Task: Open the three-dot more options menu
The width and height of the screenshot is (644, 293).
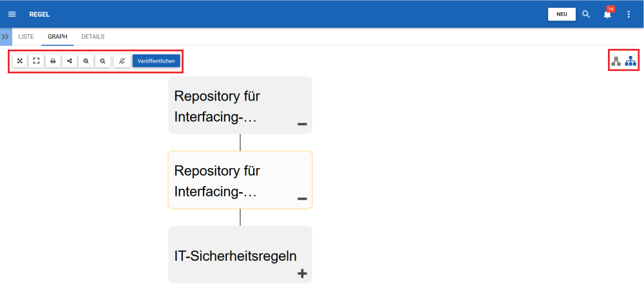Action: [629, 14]
